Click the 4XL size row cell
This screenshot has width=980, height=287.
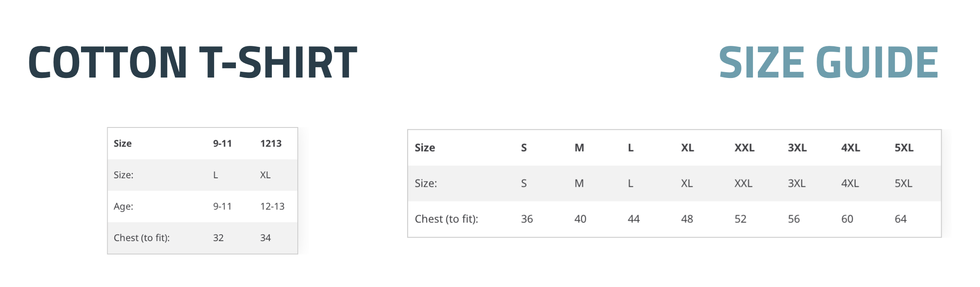point(850,183)
